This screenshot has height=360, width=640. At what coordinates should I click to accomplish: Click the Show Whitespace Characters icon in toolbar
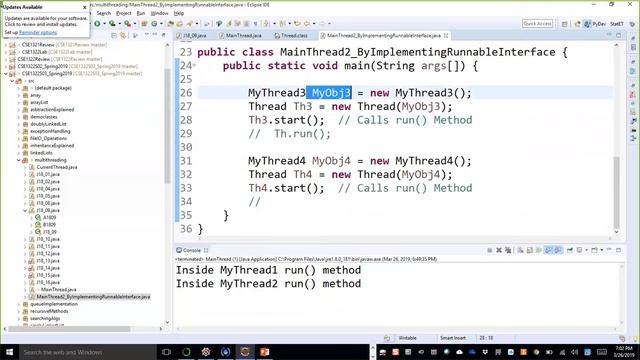pyautogui.click(x=256, y=24)
